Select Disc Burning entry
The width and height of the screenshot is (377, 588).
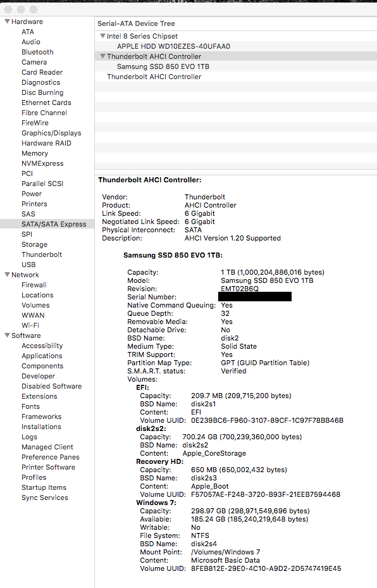(x=42, y=92)
